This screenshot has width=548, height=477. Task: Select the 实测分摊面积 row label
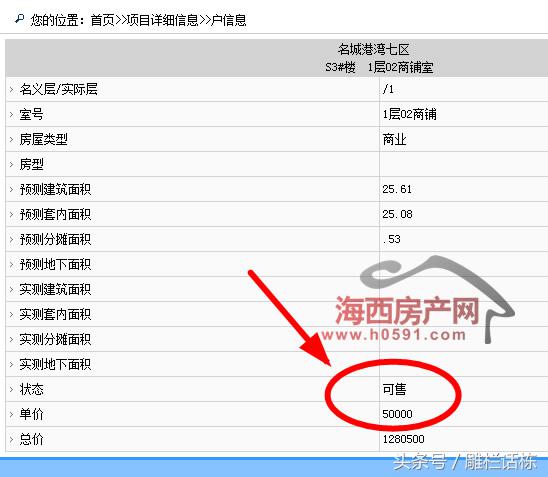pyautogui.click(x=55, y=339)
